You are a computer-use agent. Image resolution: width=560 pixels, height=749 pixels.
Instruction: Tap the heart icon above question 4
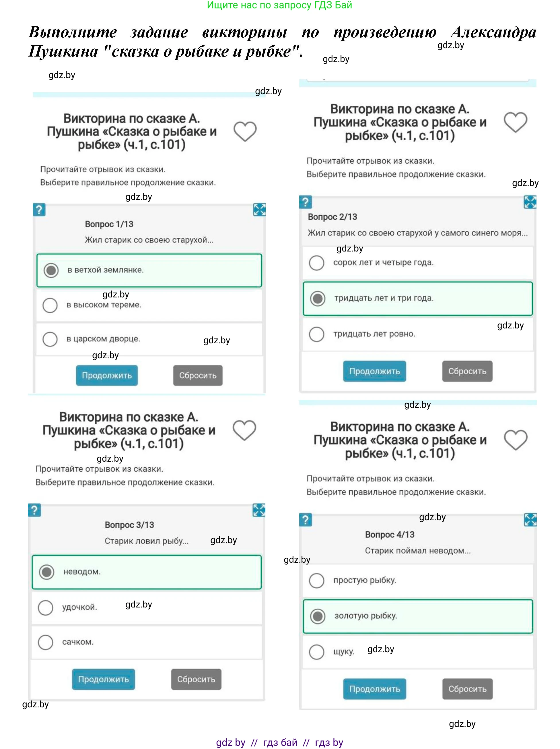click(515, 440)
